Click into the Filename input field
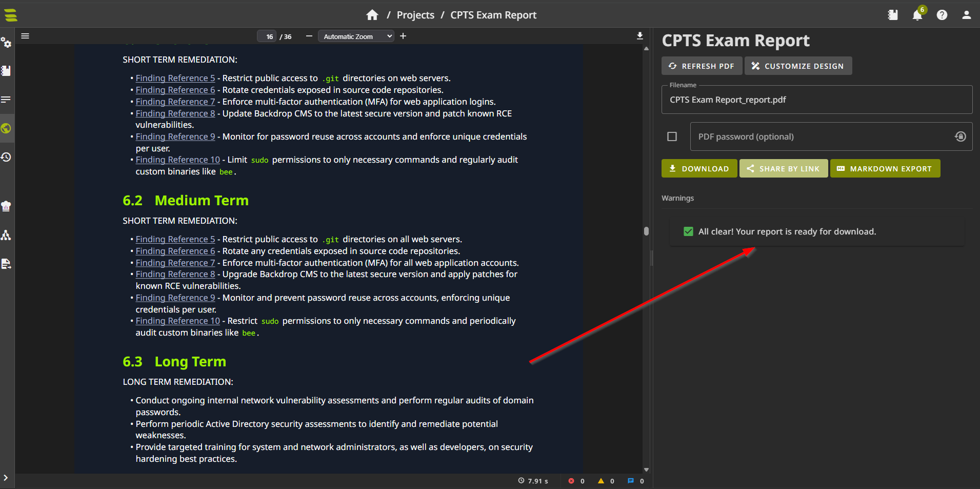The image size is (980, 489). [816, 100]
